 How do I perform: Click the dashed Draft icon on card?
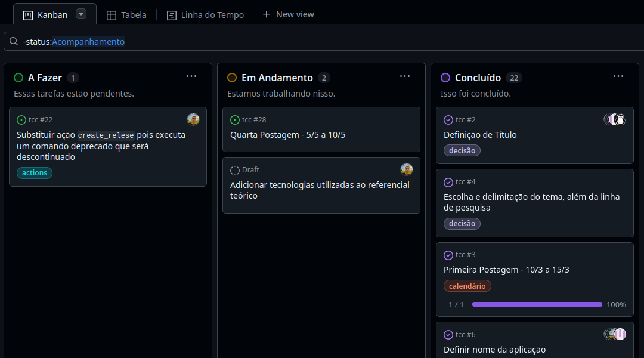[x=235, y=170]
